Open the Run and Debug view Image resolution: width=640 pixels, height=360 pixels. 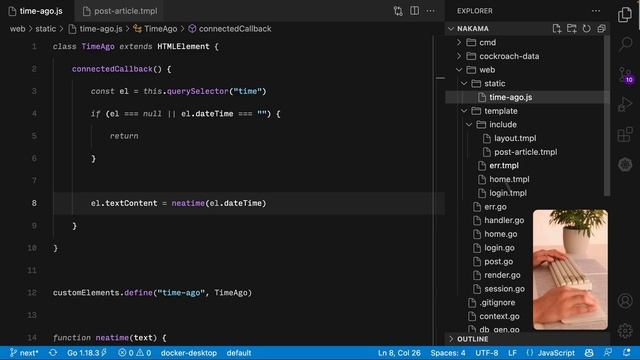(624, 104)
